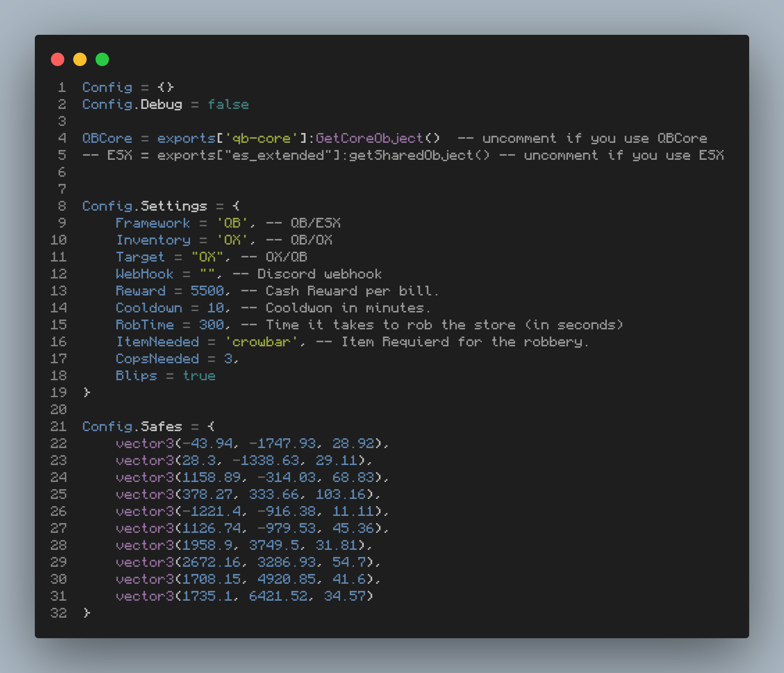
Task: Click the Framework setting key
Action: click(153, 223)
